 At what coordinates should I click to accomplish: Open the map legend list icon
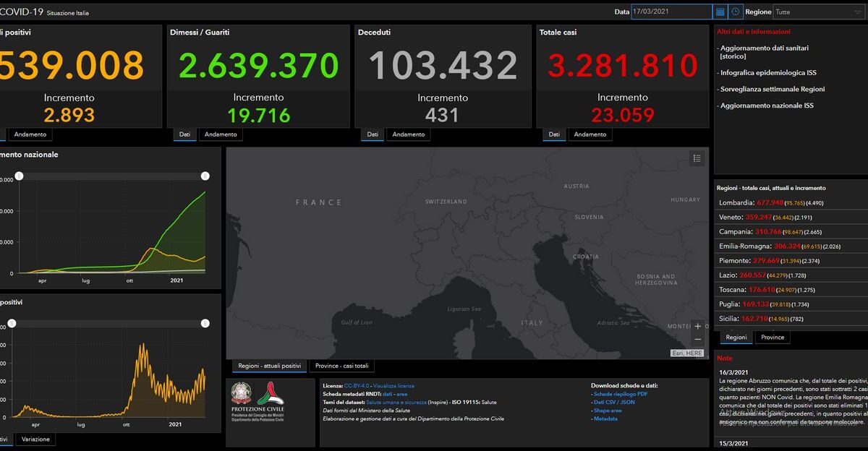pos(697,159)
